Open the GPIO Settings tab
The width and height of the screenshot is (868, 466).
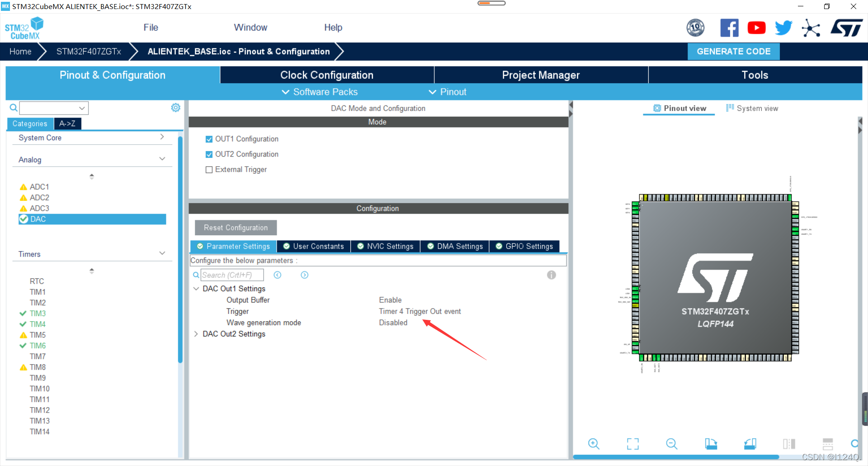524,247
